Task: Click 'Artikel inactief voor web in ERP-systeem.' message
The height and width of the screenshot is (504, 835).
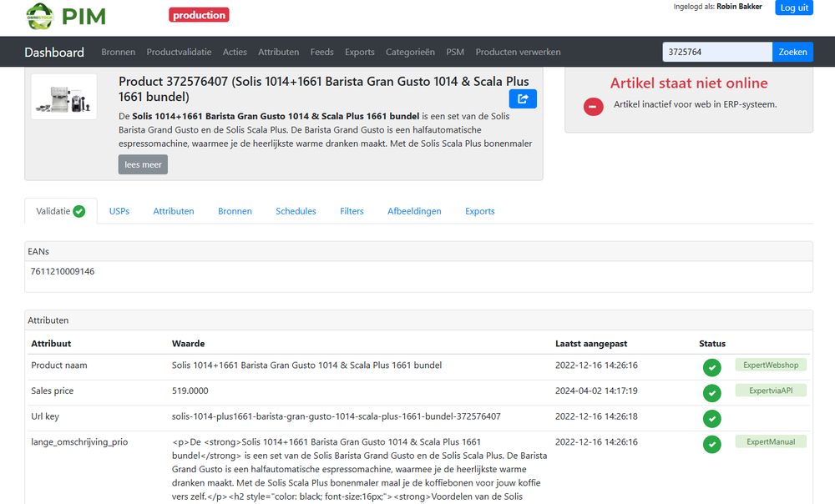Action: [695, 104]
